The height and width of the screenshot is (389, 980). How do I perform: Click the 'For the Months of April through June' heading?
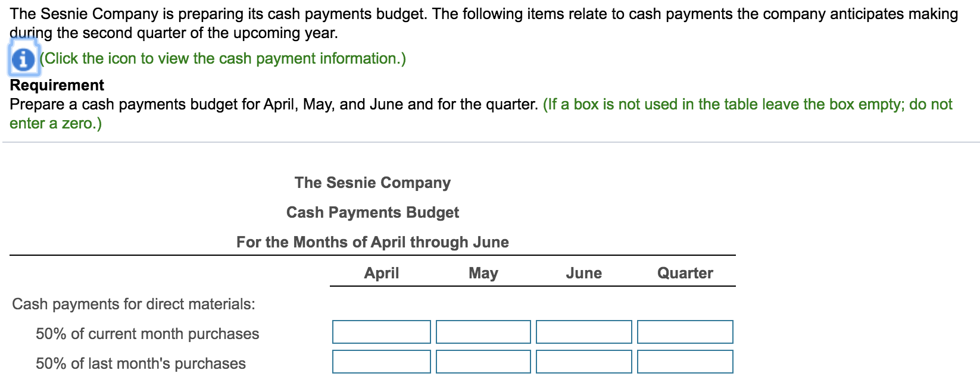373,242
